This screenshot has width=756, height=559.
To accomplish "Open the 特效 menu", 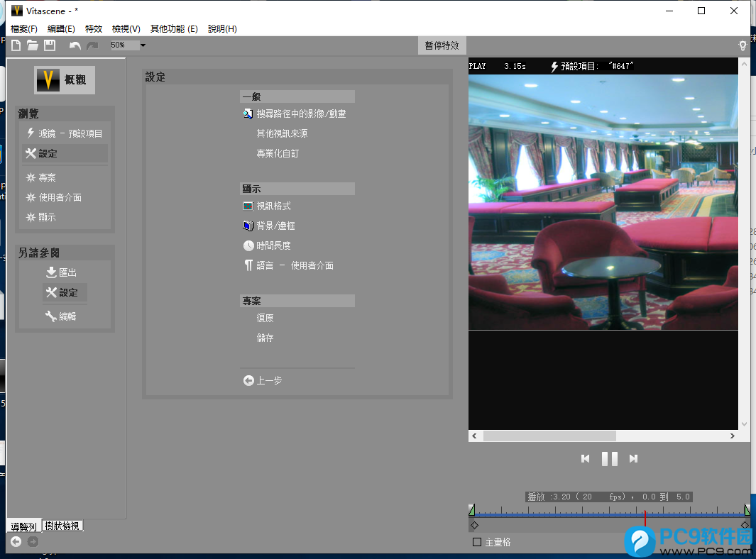I will pos(94,29).
